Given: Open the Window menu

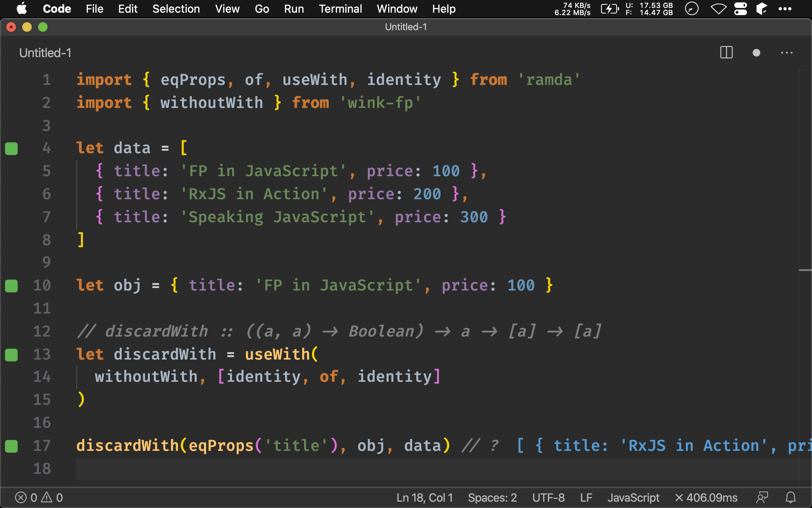Looking at the screenshot, I should click(397, 9).
